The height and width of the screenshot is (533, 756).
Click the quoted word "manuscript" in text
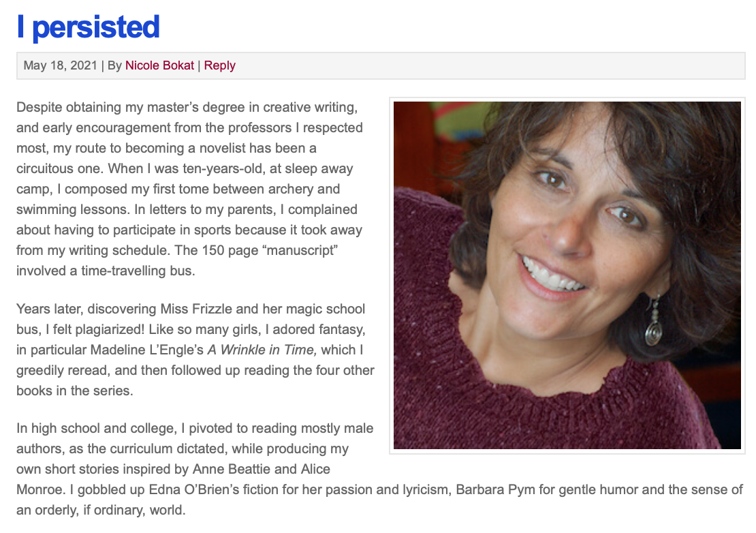click(x=302, y=250)
